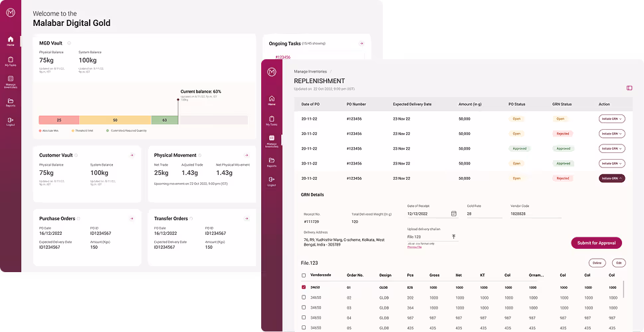The image size is (644, 332).
Task: Open Ongoing Tasks arrow icon
Action: click(362, 43)
